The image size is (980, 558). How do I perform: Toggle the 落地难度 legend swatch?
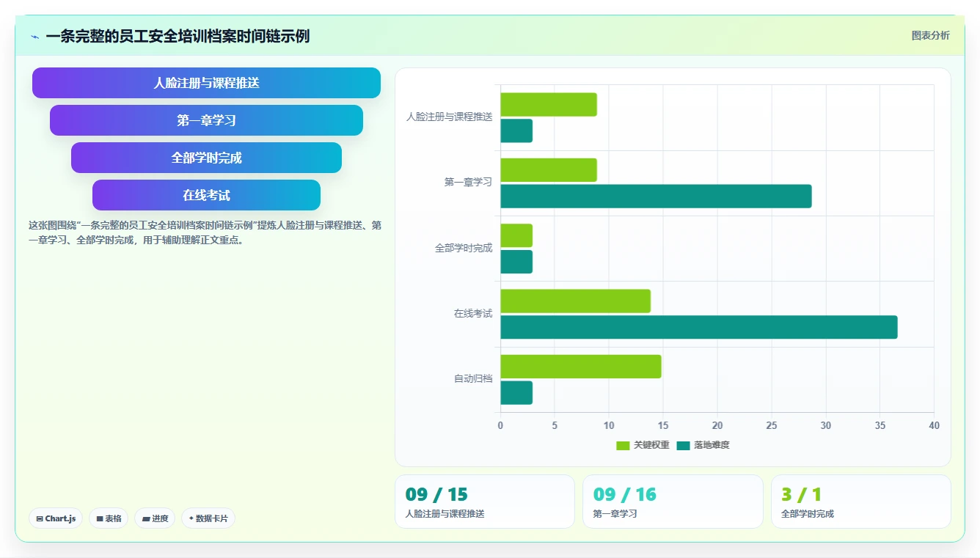pos(683,445)
